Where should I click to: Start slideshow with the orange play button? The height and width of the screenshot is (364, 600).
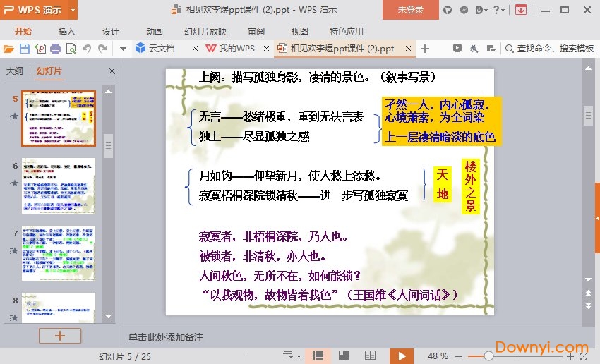pos(401,356)
